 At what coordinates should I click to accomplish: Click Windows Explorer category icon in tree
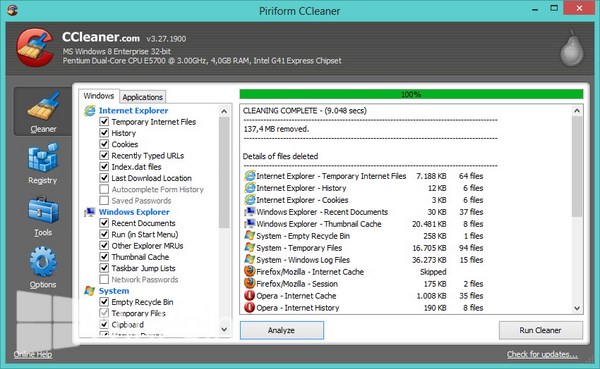coord(90,212)
